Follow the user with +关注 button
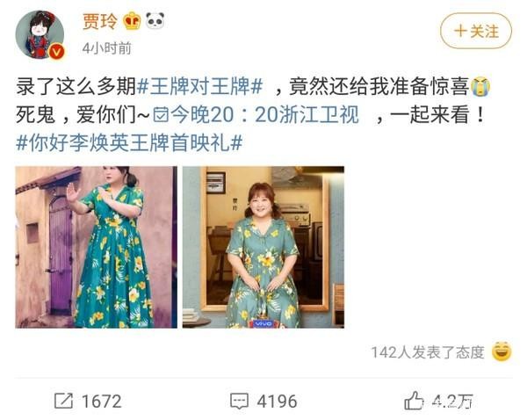Image resolution: width=527 pixels, height=420 pixels. coord(476,31)
